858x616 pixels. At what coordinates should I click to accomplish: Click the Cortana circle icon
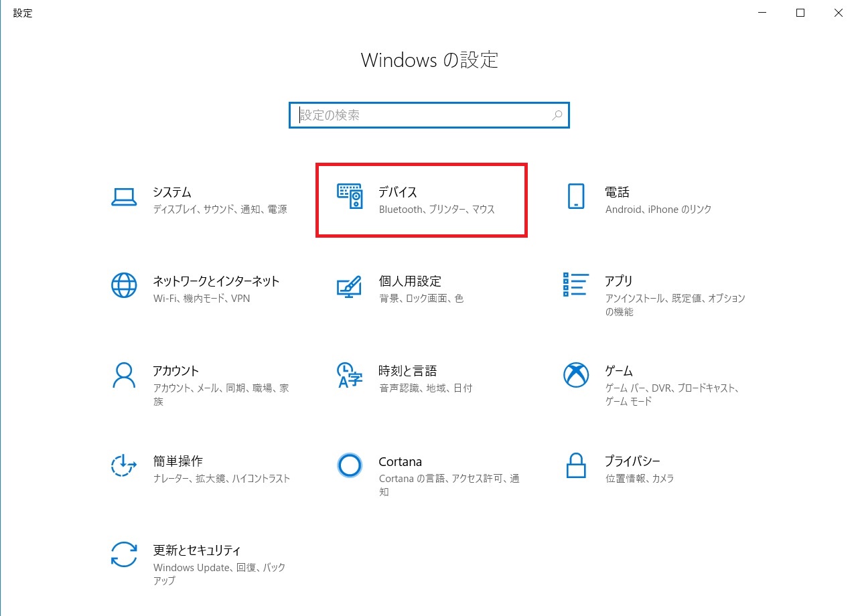click(x=350, y=465)
